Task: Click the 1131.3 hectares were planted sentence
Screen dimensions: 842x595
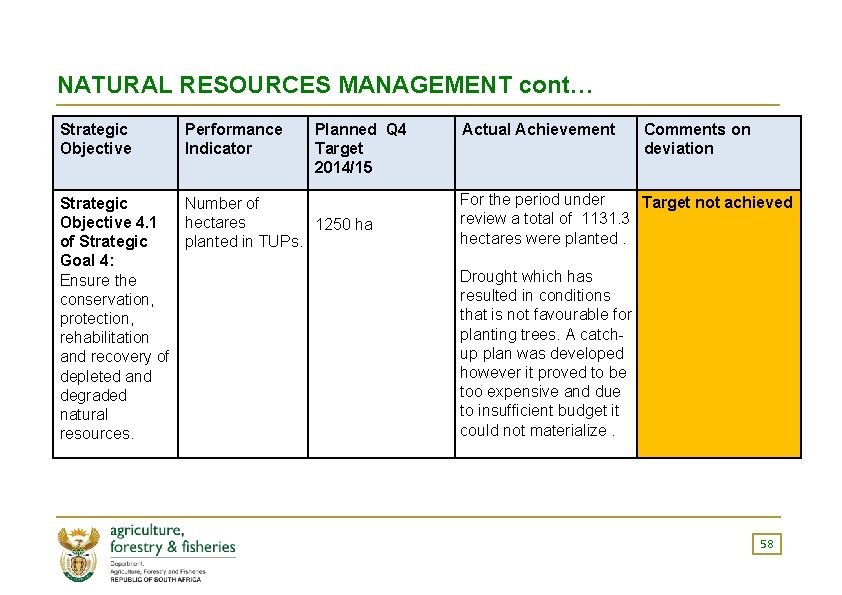Action: coord(544,219)
